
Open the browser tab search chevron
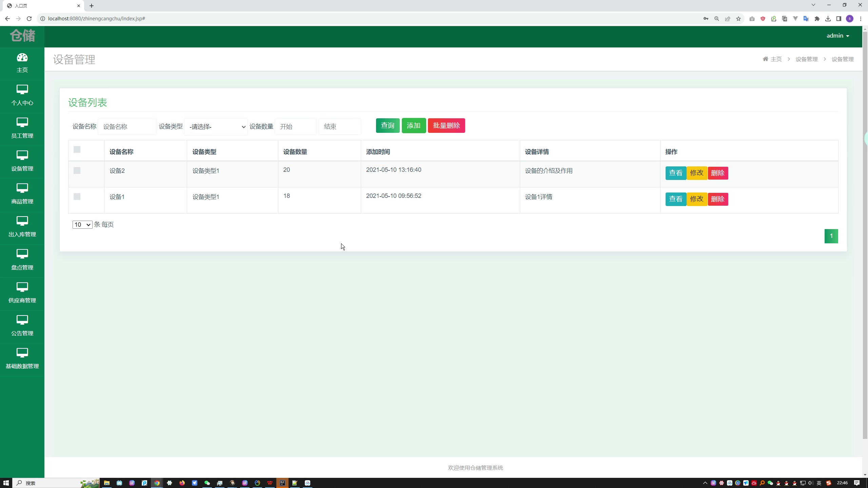[x=813, y=5]
